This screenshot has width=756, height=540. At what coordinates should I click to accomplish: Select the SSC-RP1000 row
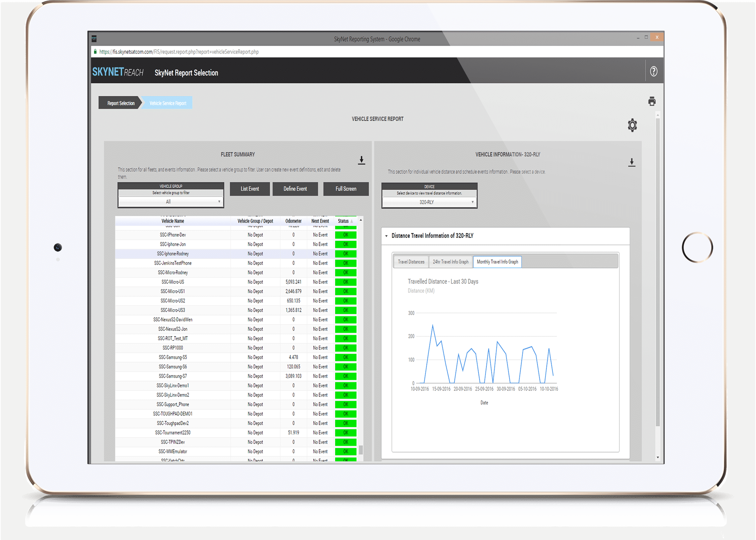tap(236, 348)
